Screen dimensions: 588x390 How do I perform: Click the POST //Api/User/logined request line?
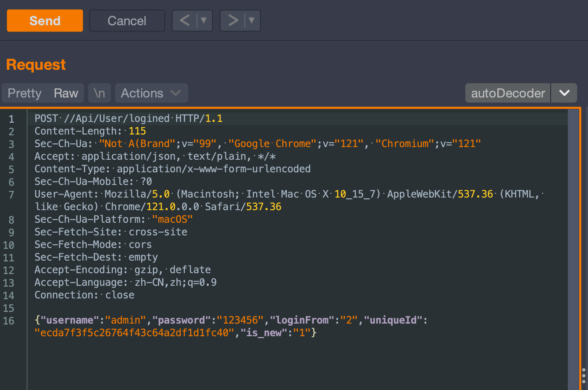click(x=129, y=119)
